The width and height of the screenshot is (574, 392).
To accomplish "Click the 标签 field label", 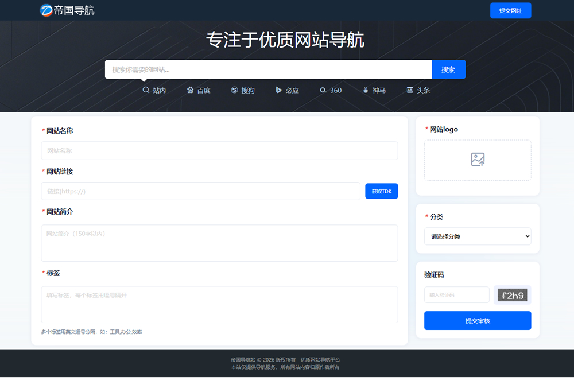I will click(x=53, y=273).
